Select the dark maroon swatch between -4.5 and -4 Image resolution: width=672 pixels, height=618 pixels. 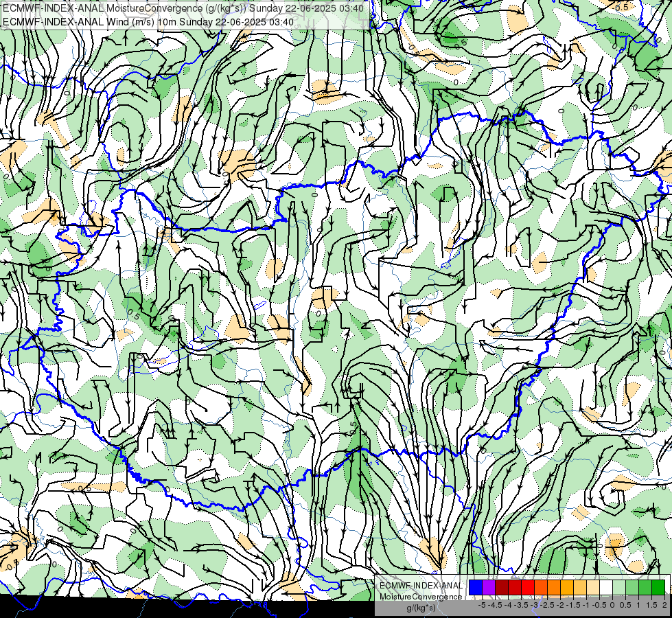(x=502, y=588)
